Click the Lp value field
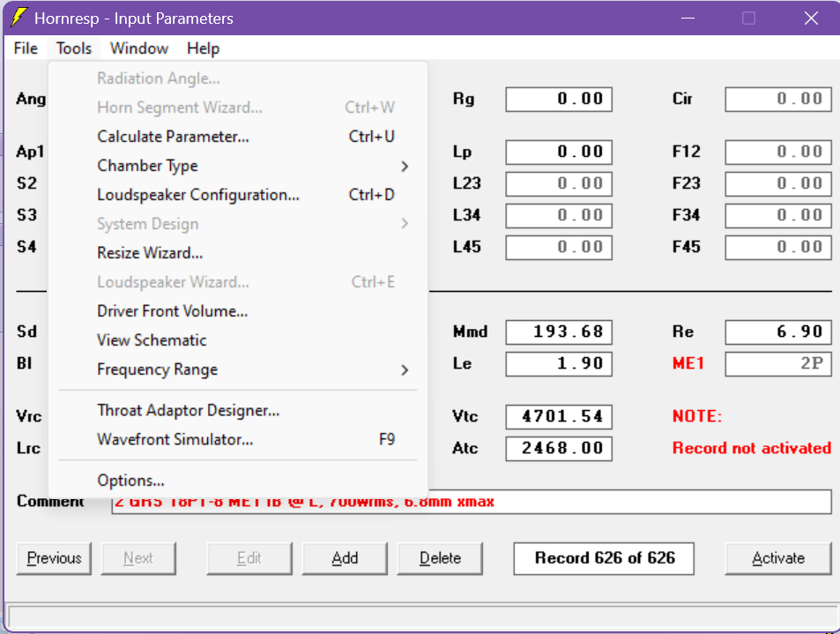Viewport: 840px width, 634px height. (559, 153)
